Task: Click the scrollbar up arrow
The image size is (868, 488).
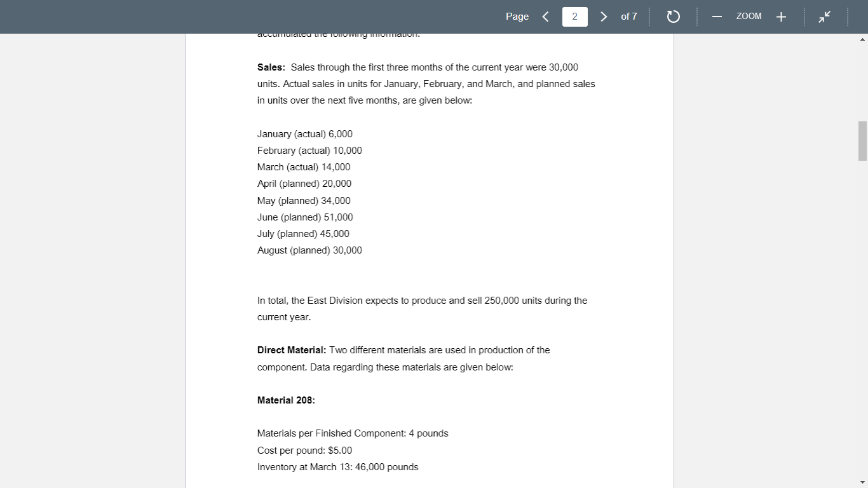Action: tap(862, 39)
